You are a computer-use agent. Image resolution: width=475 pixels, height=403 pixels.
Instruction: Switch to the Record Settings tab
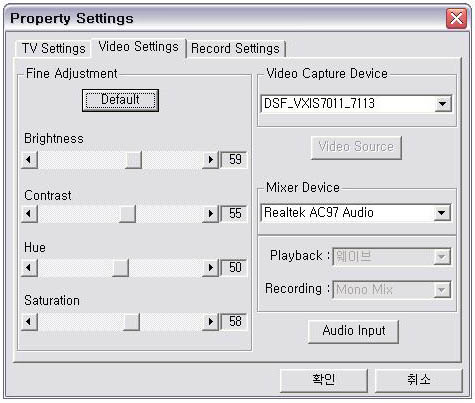pyautogui.click(x=235, y=49)
